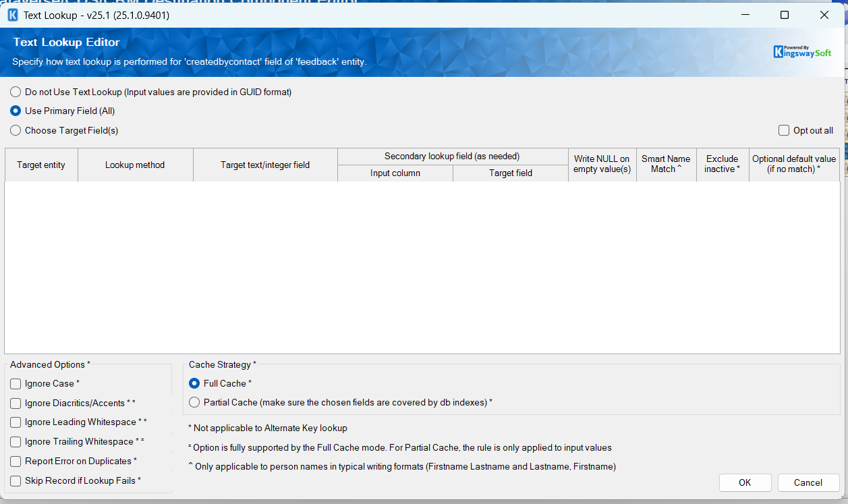Click the Lookup method column header

[x=135, y=165]
